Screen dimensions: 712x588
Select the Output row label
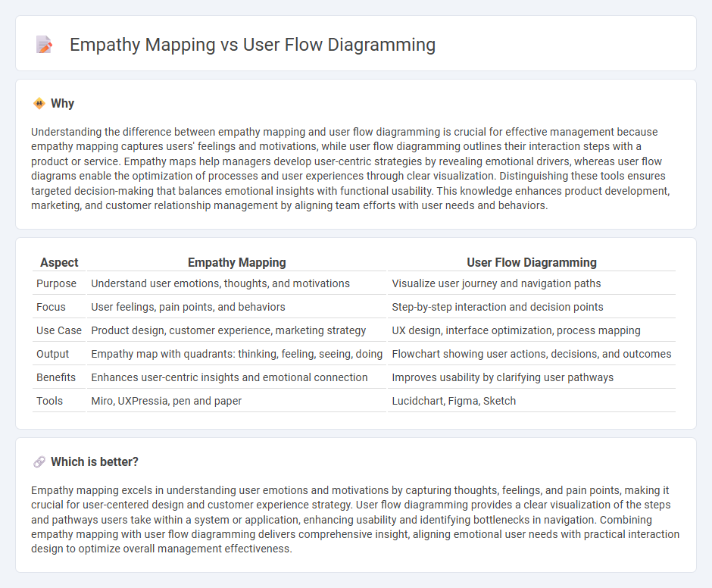click(53, 354)
